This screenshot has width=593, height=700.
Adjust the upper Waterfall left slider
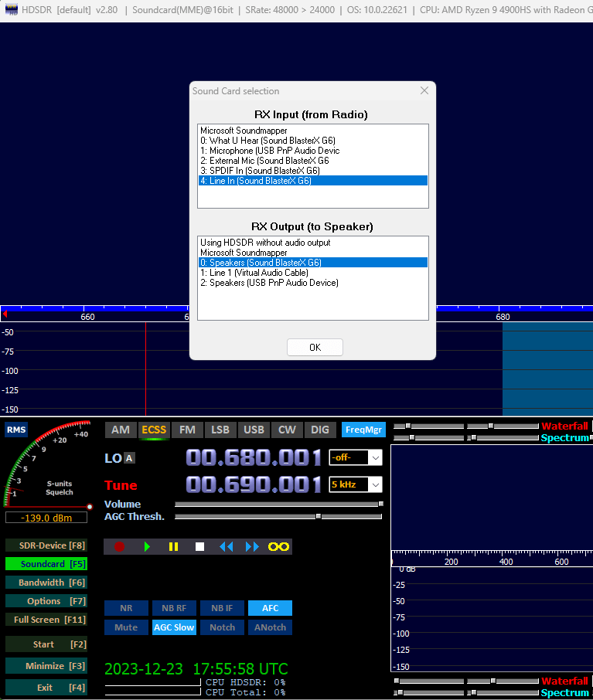point(408,426)
